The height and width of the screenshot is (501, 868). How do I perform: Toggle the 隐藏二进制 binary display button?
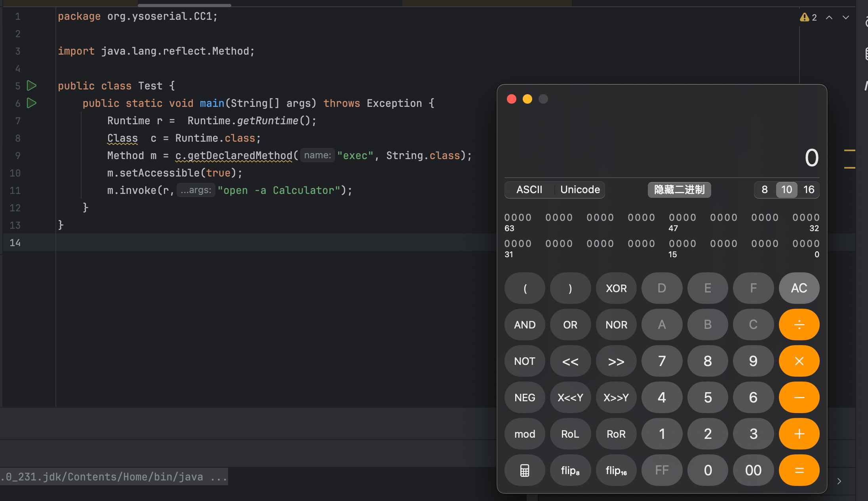pyautogui.click(x=679, y=190)
